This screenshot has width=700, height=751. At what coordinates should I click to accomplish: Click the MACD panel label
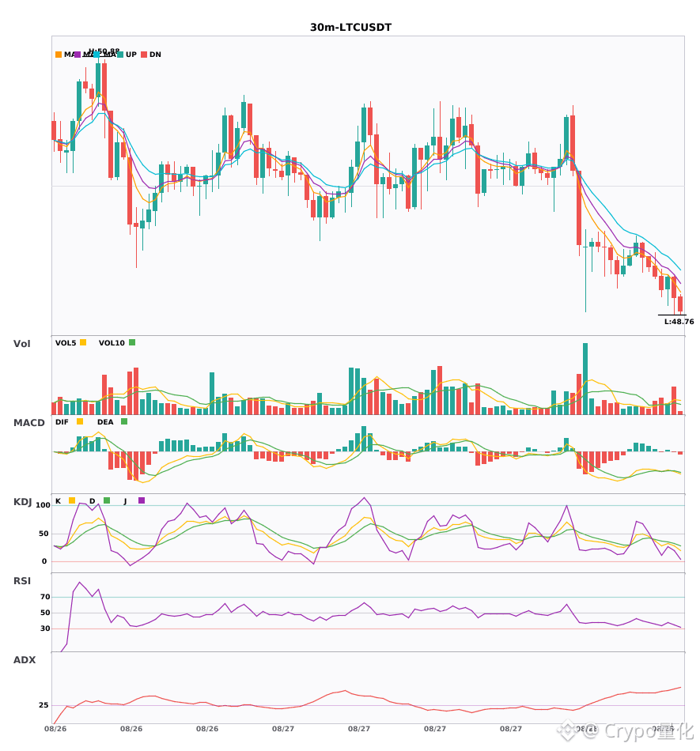pyautogui.click(x=28, y=423)
